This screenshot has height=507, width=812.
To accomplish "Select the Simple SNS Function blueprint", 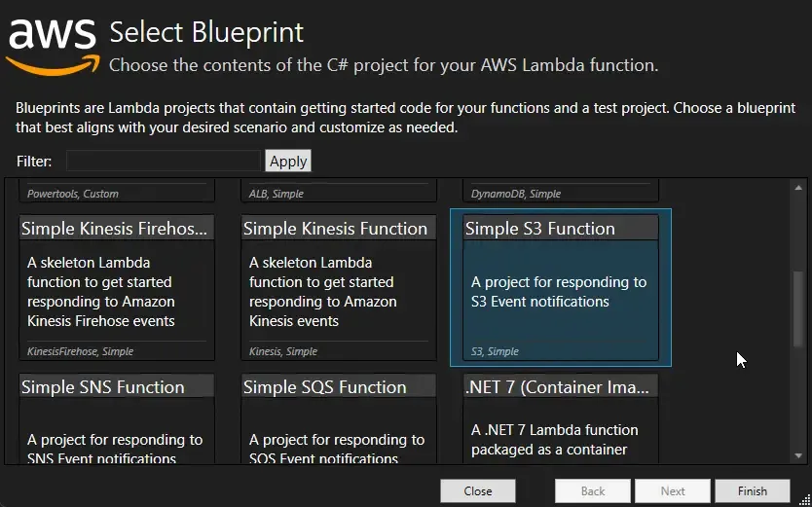I will pyautogui.click(x=117, y=418).
